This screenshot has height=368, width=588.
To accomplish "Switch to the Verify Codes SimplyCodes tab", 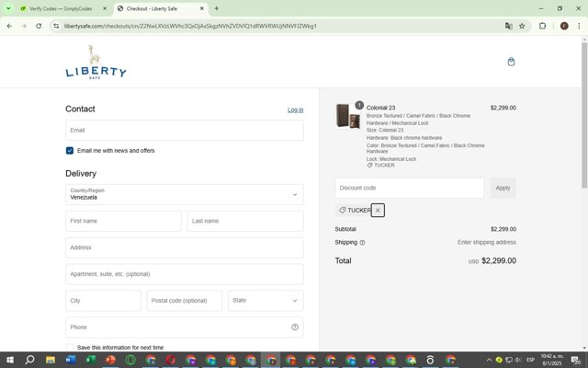I will [x=63, y=8].
